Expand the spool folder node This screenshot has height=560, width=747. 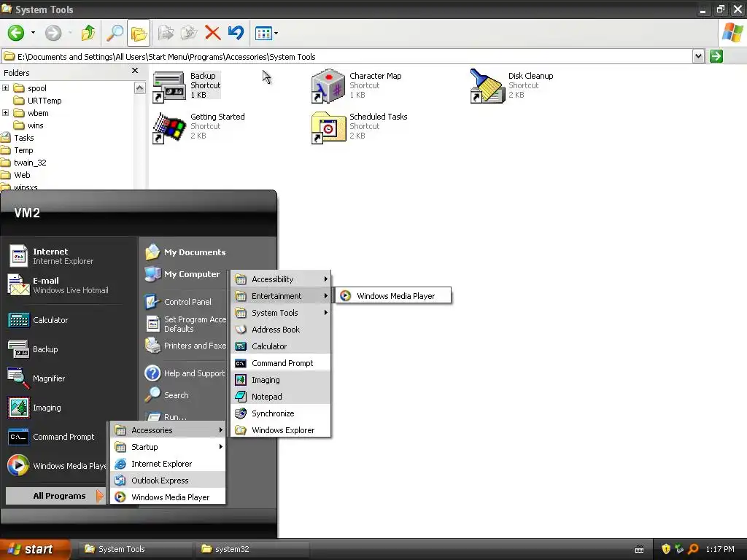[x=5, y=87]
